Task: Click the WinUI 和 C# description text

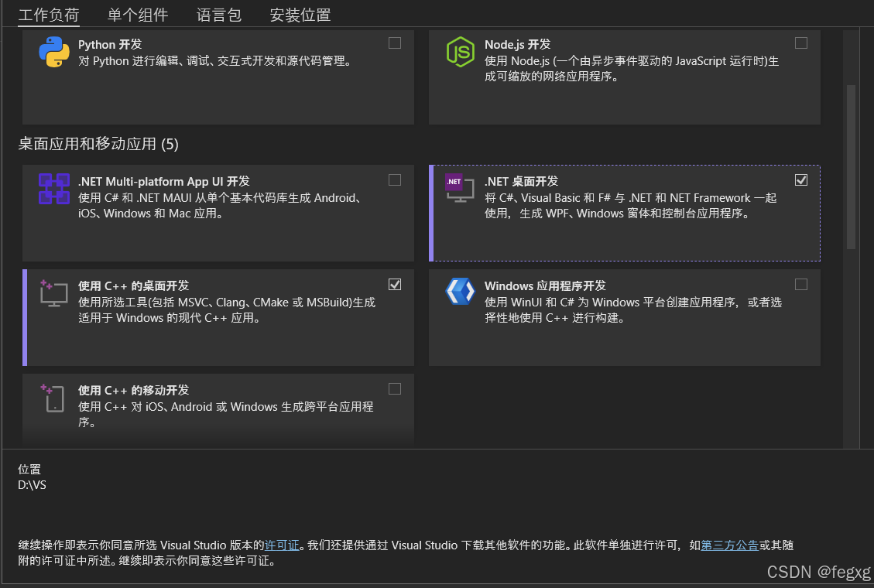Action: (x=633, y=310)
